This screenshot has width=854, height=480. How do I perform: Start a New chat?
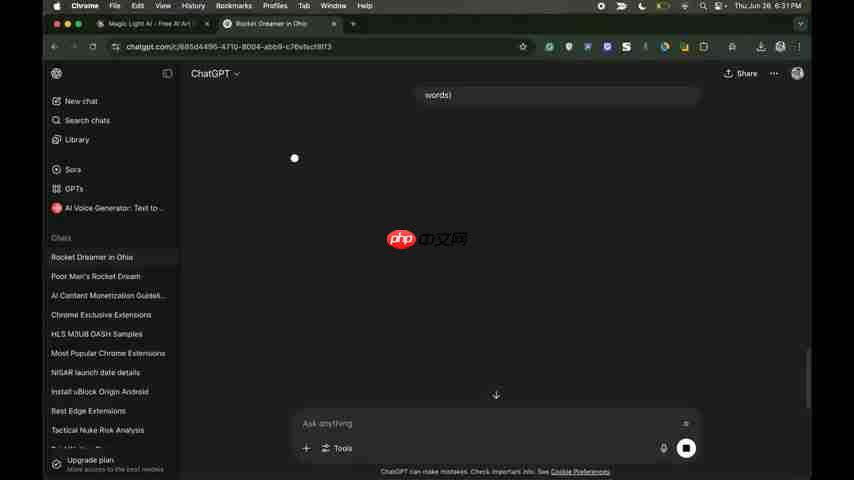[75, 101]
